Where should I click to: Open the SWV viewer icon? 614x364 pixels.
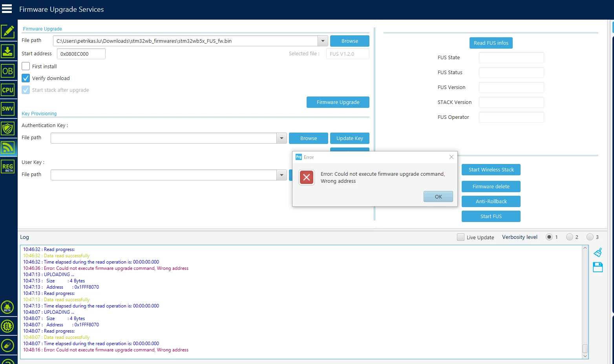coord(8,109)
